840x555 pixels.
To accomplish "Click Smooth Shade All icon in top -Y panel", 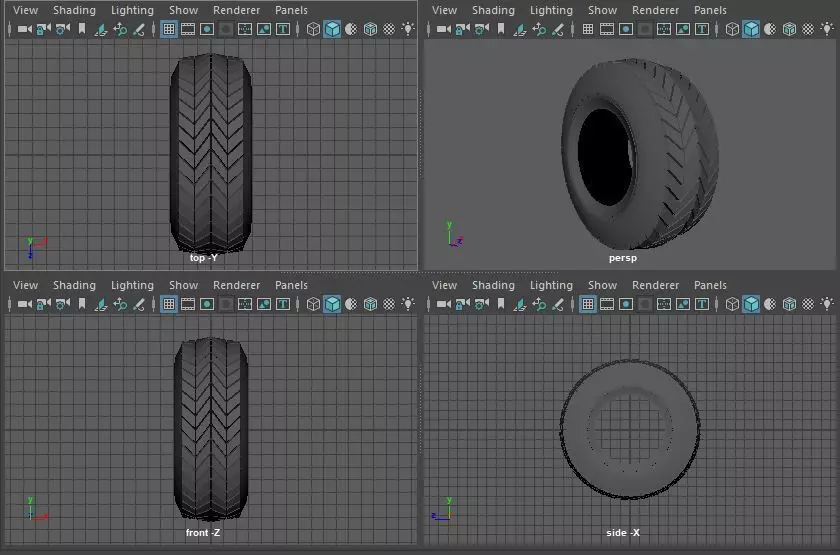I will [332, 29].
